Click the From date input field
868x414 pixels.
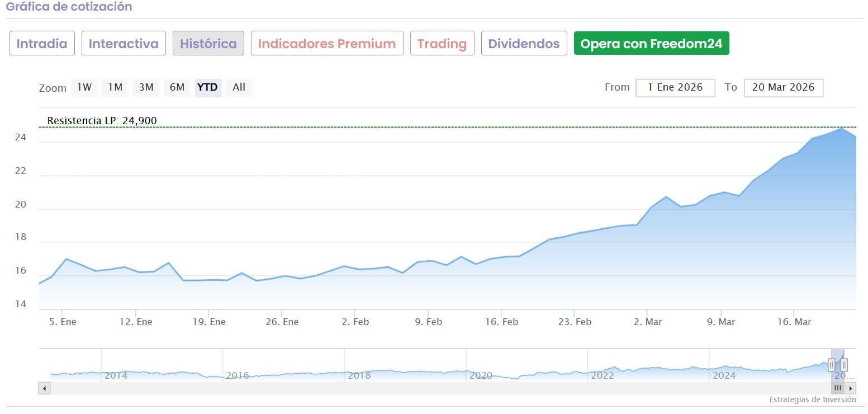675,88
